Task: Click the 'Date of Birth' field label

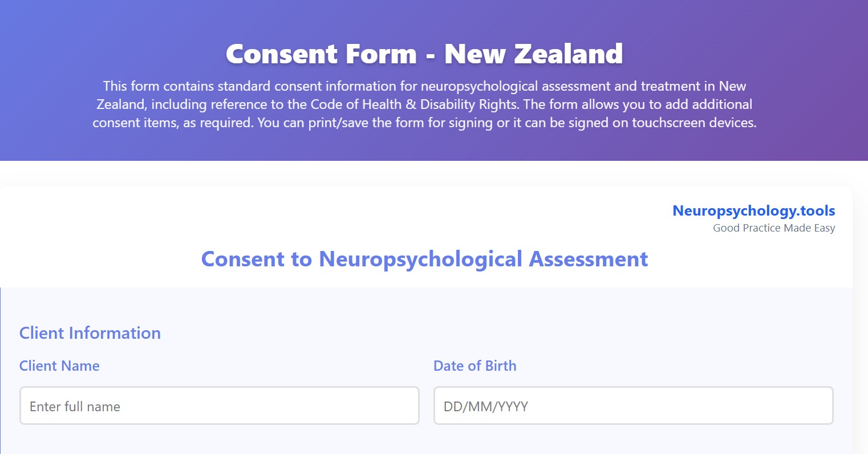Action: click(474, 366)
